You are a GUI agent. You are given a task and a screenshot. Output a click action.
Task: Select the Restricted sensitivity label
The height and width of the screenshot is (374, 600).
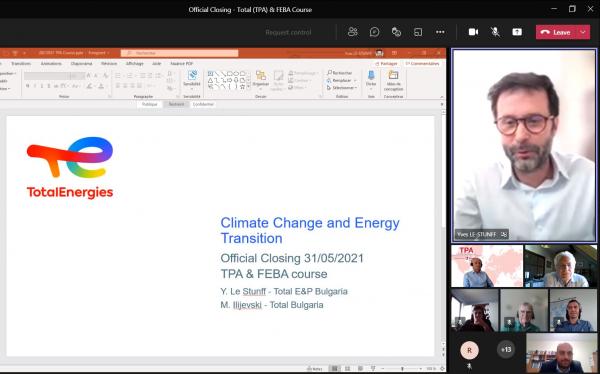coord(176,104)
